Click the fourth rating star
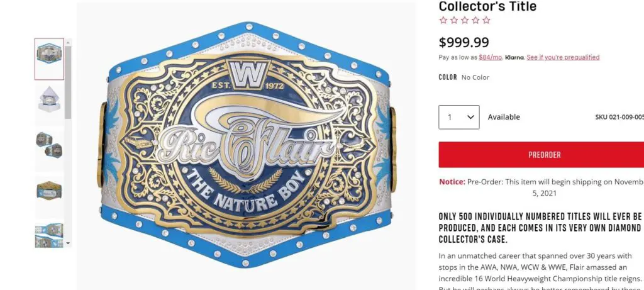The height and width of the screenshot is (290, 644). click(475, 20)
